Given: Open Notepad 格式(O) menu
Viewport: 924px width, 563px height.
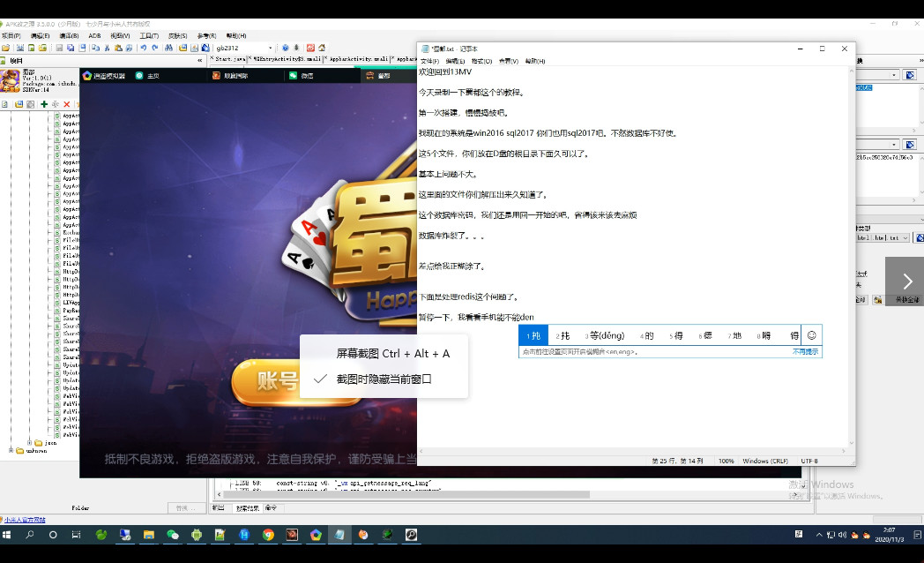Looking at the screenshot, I should coord(481,61).
